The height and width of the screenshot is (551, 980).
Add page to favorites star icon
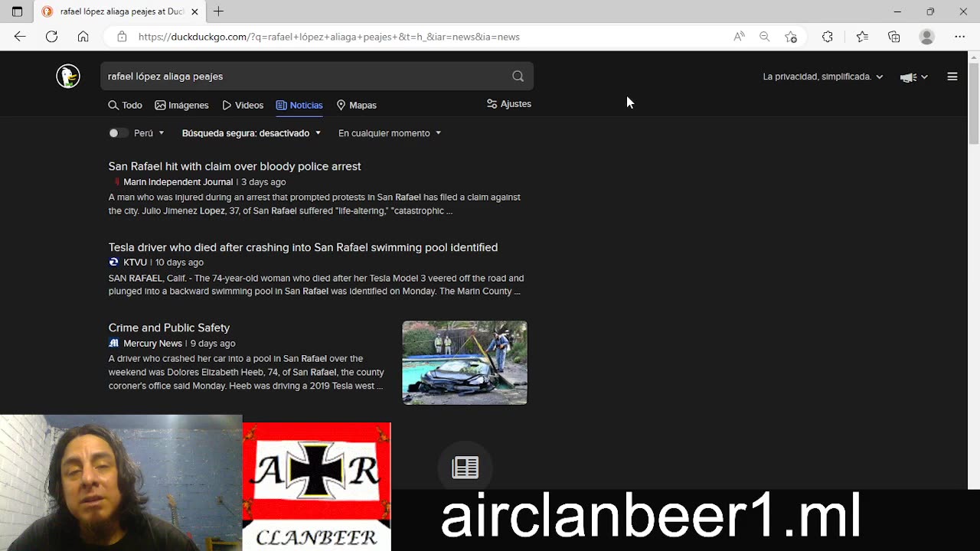click(x=791, y=37)
